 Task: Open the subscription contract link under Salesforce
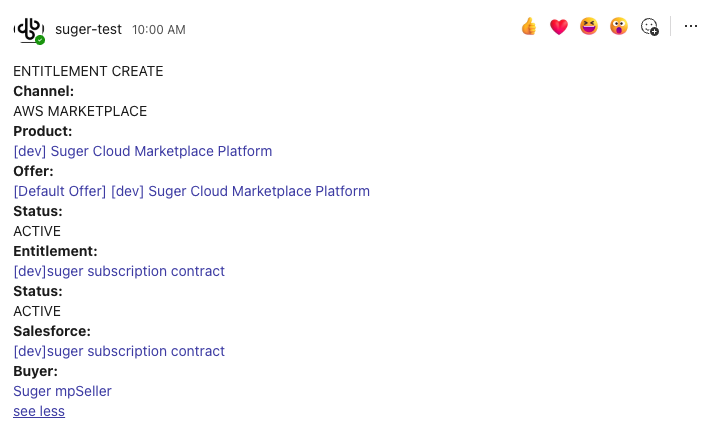click(119, 351)
